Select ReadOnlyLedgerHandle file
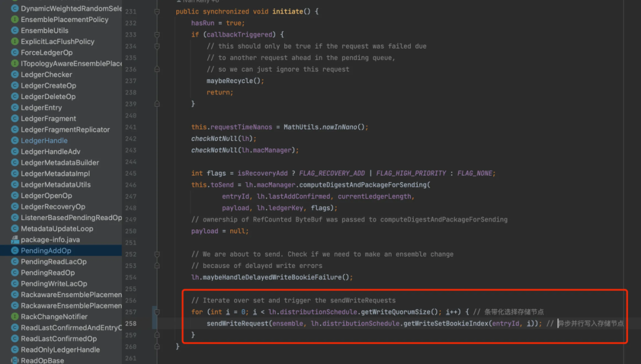The image size is (641, 364). point(60,350)
